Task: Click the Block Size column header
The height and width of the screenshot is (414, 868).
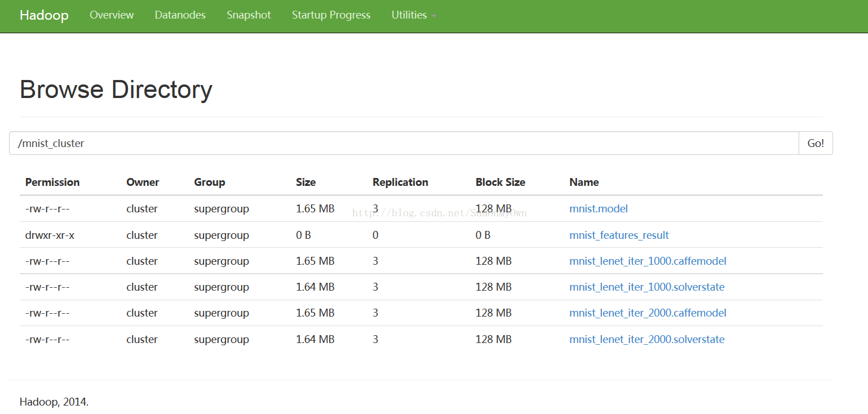Action: pyautogui.click(x=501, y=182)
